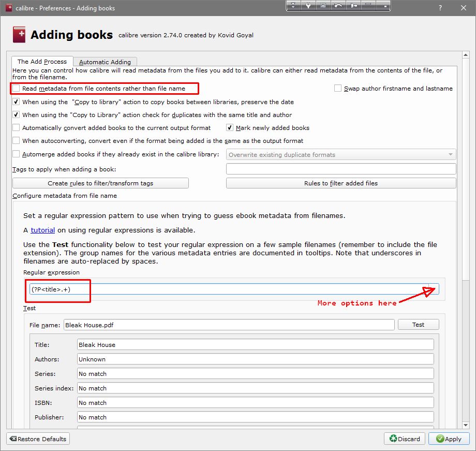
Task: Click the calibre icon in the title bar
Action: click(x=9, y=8)
